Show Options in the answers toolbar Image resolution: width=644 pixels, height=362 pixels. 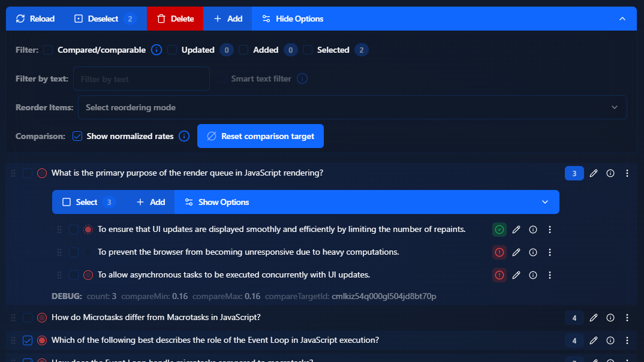[x=217, y=202]
